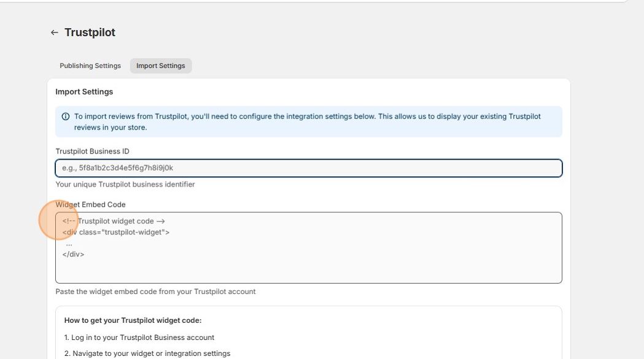Screen dimensions: 644x359
Task: Click into the Widget Embed Code textarea
Action: (x=308, y=248)
